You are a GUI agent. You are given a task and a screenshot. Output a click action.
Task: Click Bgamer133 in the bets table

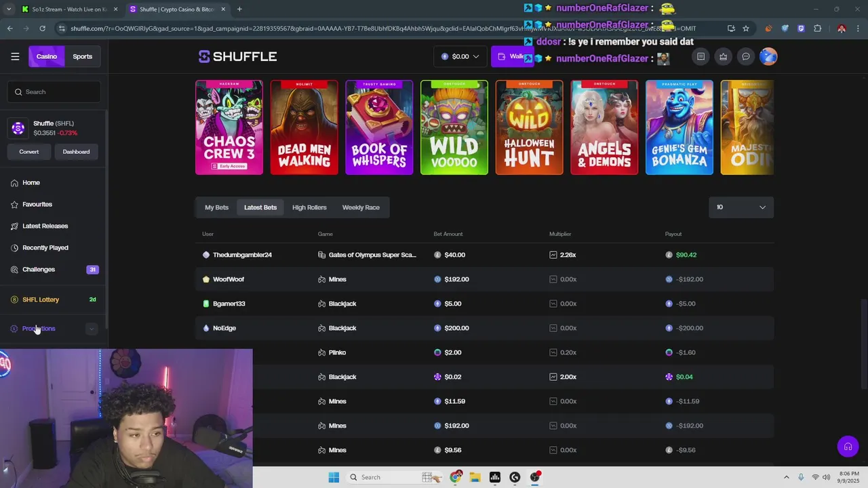(229, 304)
